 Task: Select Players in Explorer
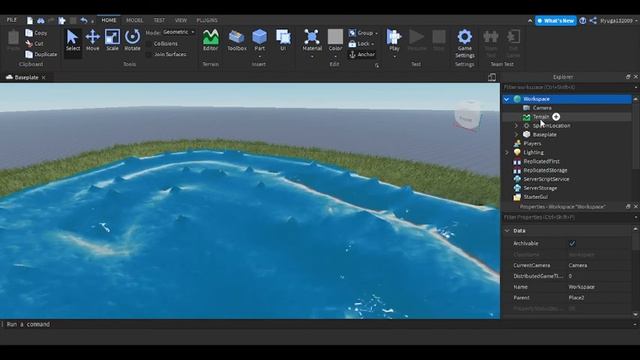coord(532,143)
